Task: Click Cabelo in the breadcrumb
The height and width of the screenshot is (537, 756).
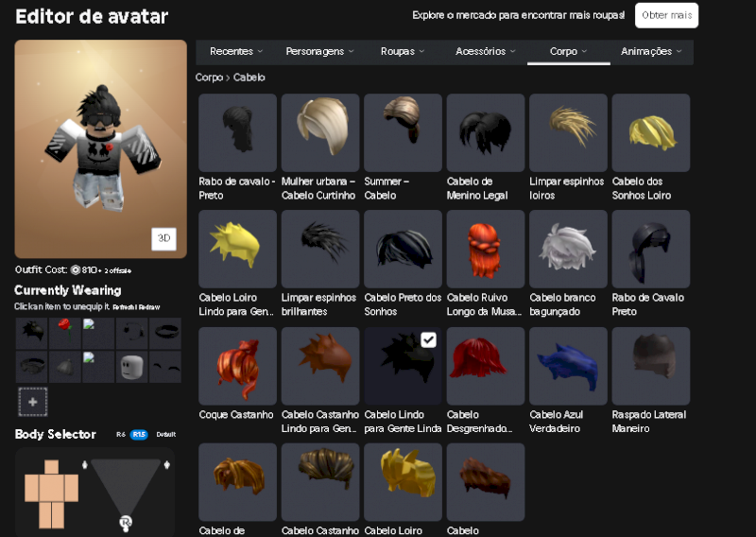Action: (249, 78)
